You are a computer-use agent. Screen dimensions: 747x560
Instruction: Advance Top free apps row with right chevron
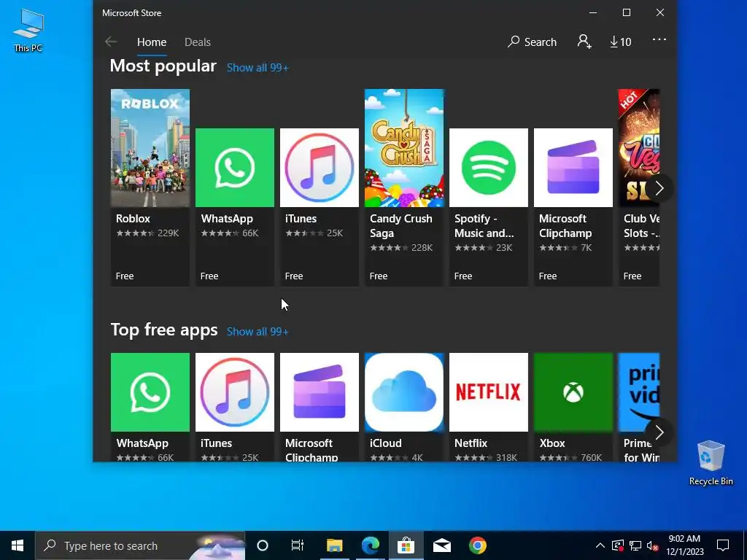click(659, 432)
